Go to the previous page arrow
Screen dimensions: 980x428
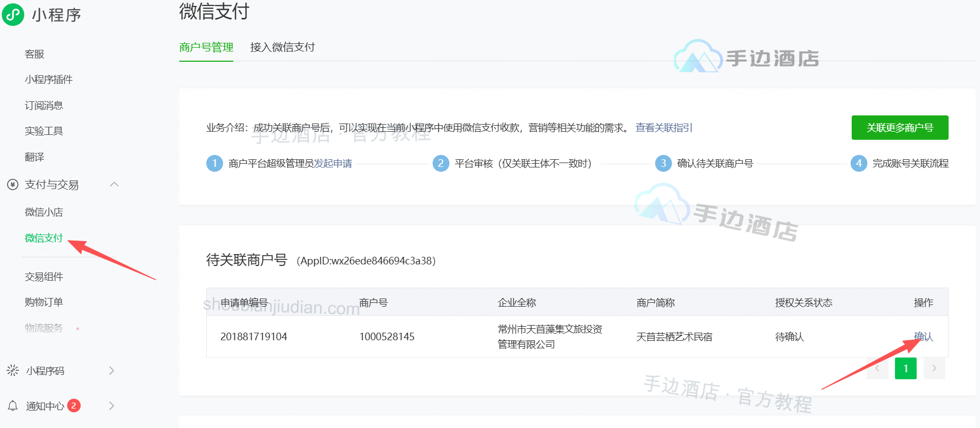[x=877, y=368]
